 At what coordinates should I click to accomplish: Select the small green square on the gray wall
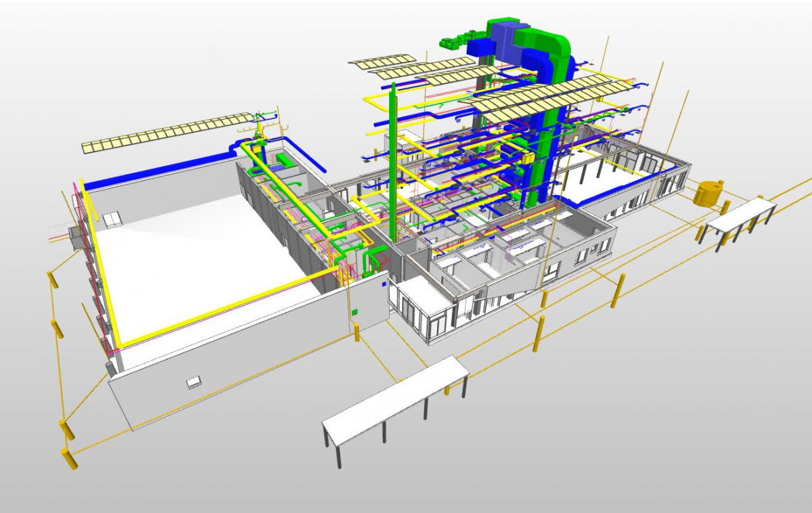point(354,312)
